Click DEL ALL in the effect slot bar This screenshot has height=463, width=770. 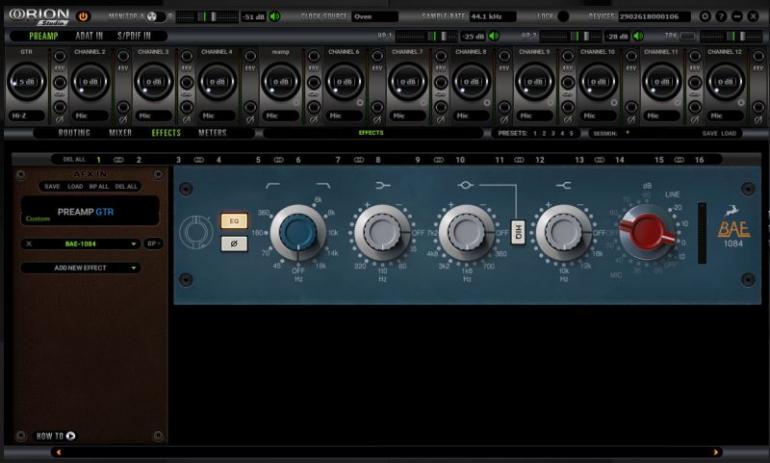[74, 160]
